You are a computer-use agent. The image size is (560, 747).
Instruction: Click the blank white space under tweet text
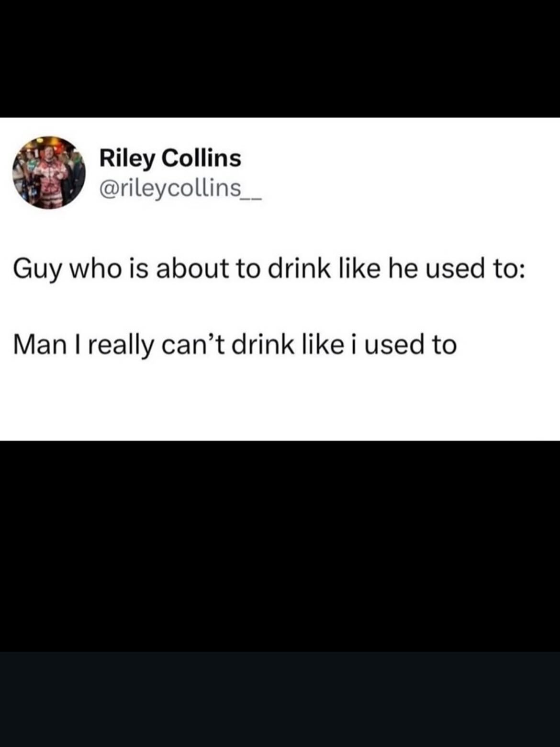click(x=280, y=402)
